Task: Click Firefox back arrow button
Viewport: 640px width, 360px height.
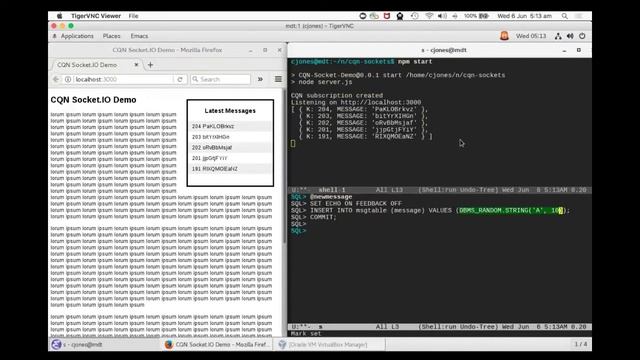Action: pos(56,79)
